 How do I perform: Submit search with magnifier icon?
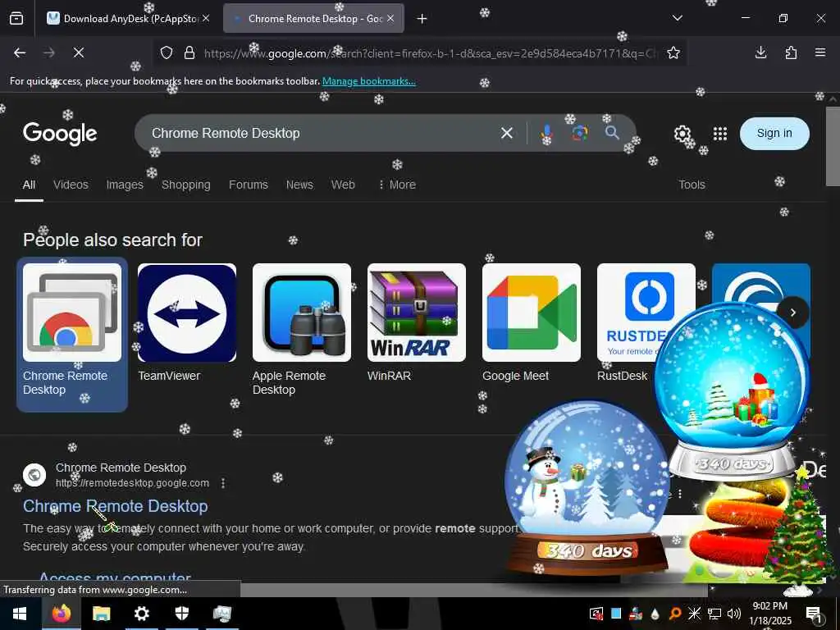tap(612, 132)
